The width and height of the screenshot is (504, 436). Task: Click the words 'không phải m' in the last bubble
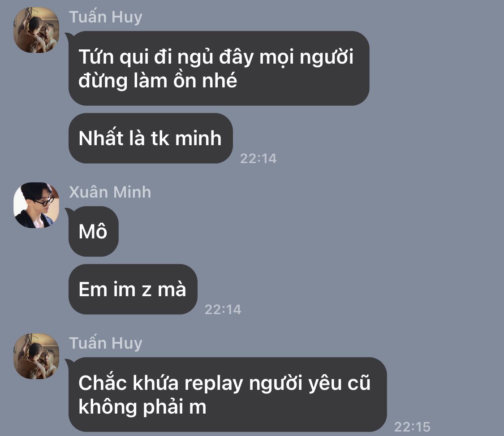click(142, 407)
